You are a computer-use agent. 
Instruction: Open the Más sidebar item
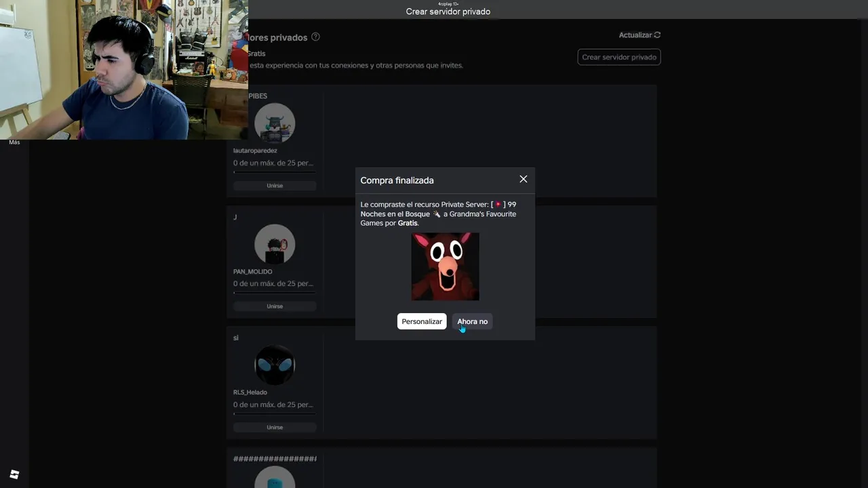pos(14,142)
